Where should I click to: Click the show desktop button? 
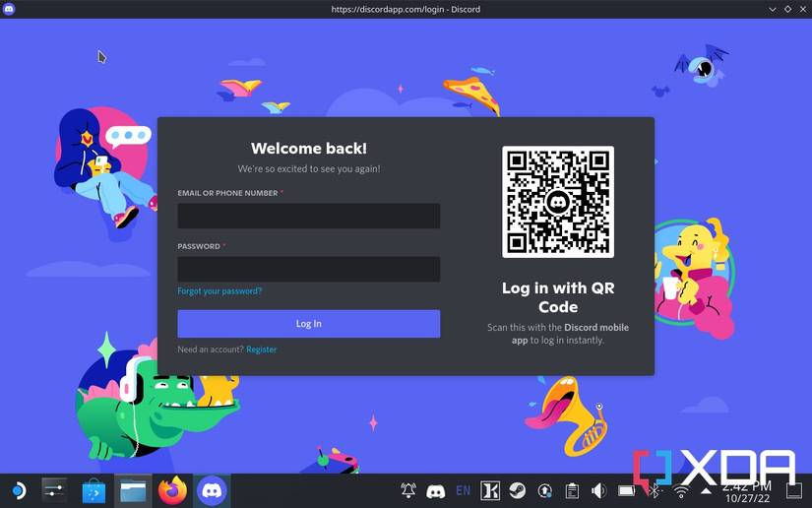point(794,490)
